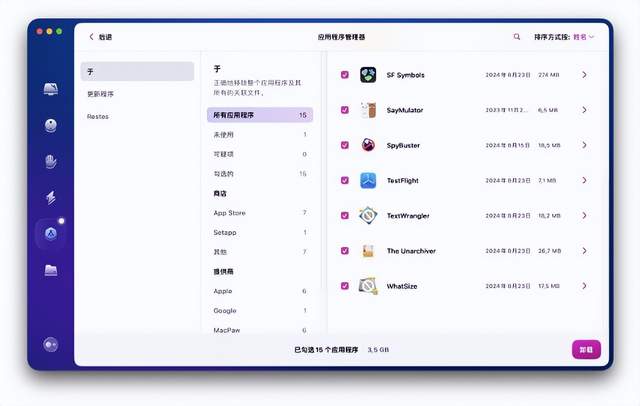Open the Files folder icon in sidebar
The height and width of the screenshot is (406, 640).
click(x=51, y=270)
